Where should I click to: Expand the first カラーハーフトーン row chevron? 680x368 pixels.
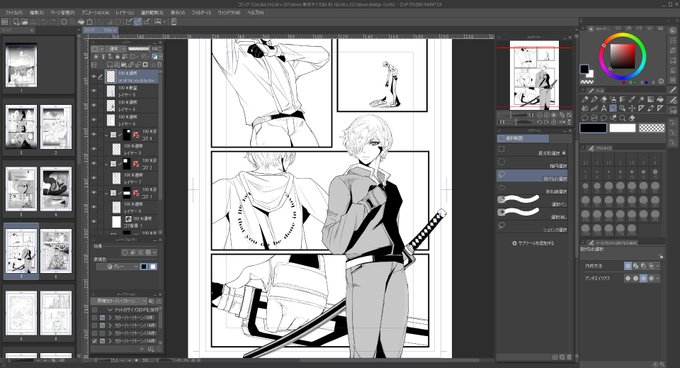[x=110, y=318]
